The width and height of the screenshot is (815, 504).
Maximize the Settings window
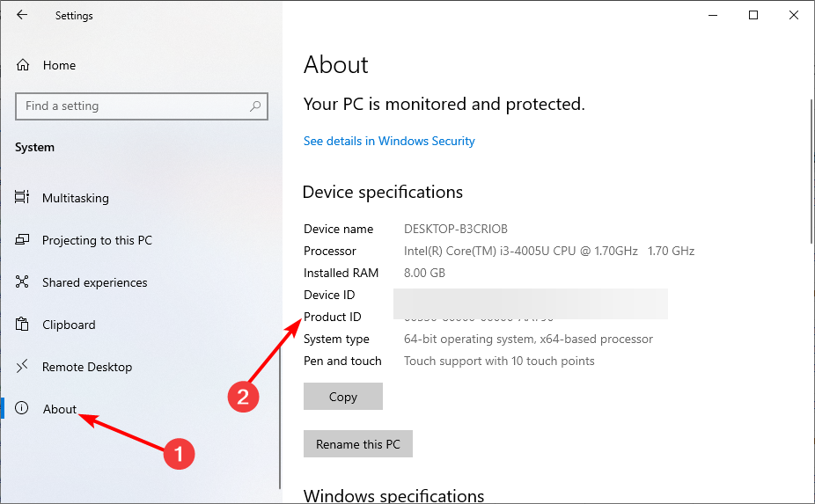point(753,15)
